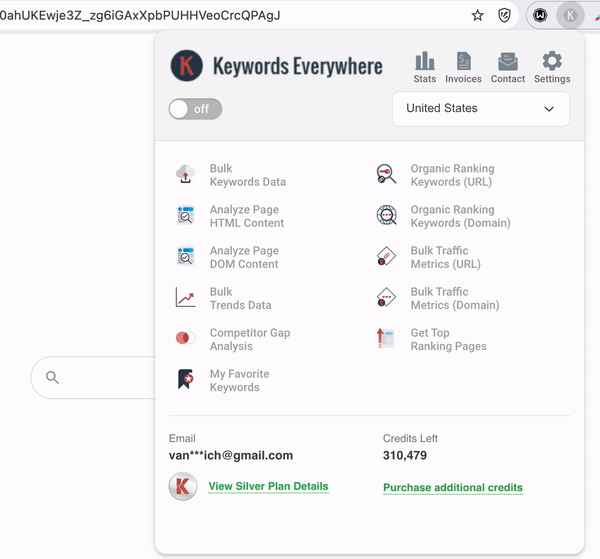The height and width of the screenshot is (559, 600).
Task: Click the Competitor Gap Analysis icon
Action: 186,338
